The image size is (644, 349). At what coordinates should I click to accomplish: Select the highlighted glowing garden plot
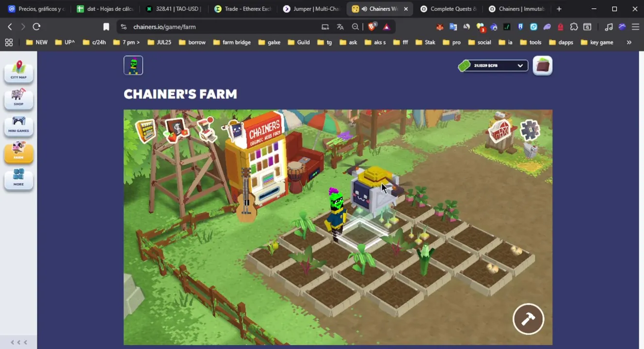tap(361, 233)
